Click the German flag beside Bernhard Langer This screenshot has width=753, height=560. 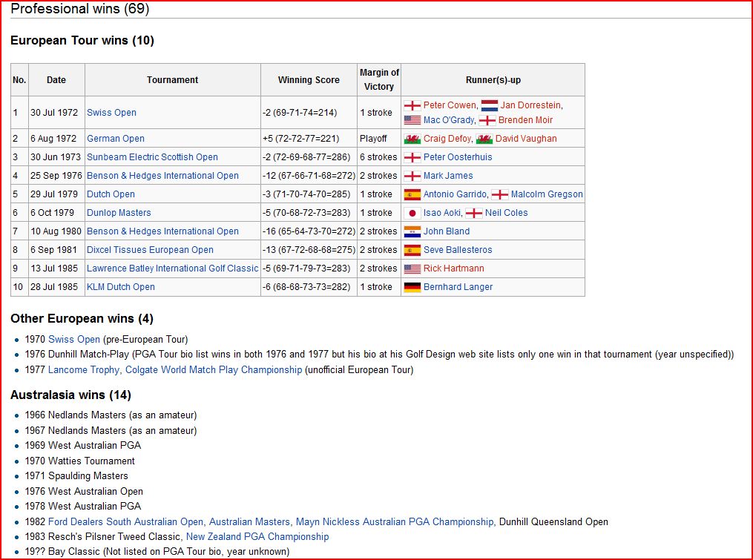tap(412, 287)
